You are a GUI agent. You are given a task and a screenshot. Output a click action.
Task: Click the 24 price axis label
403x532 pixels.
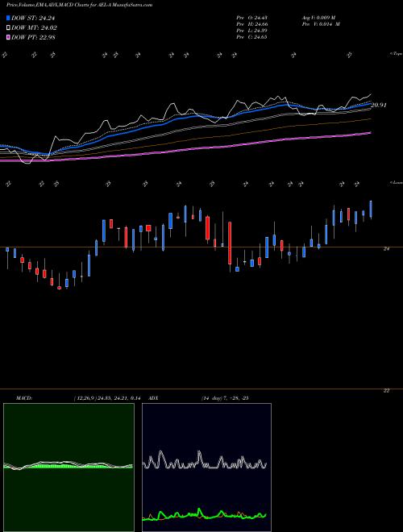tap(386, 249)
